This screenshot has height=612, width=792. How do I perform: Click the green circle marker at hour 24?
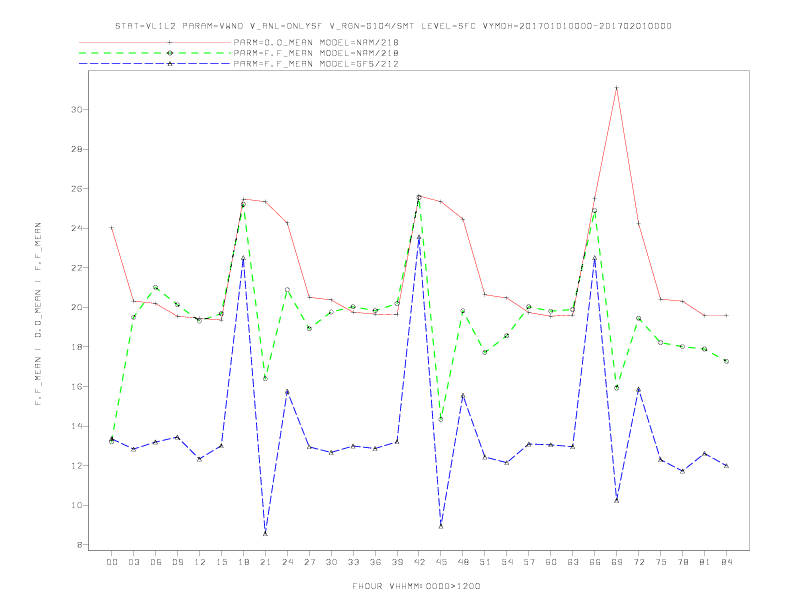[x=287, y=290]
